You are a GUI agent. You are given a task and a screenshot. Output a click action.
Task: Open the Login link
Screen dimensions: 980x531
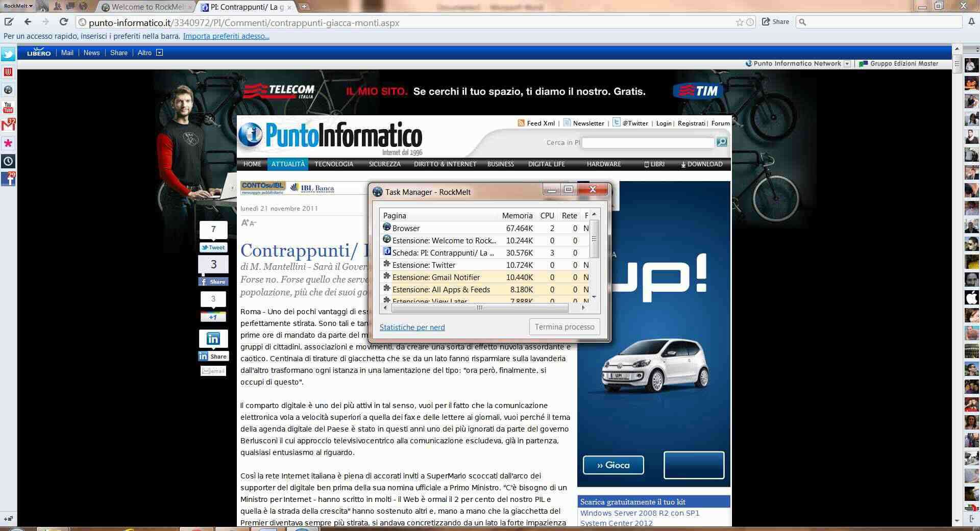[664, 123]
